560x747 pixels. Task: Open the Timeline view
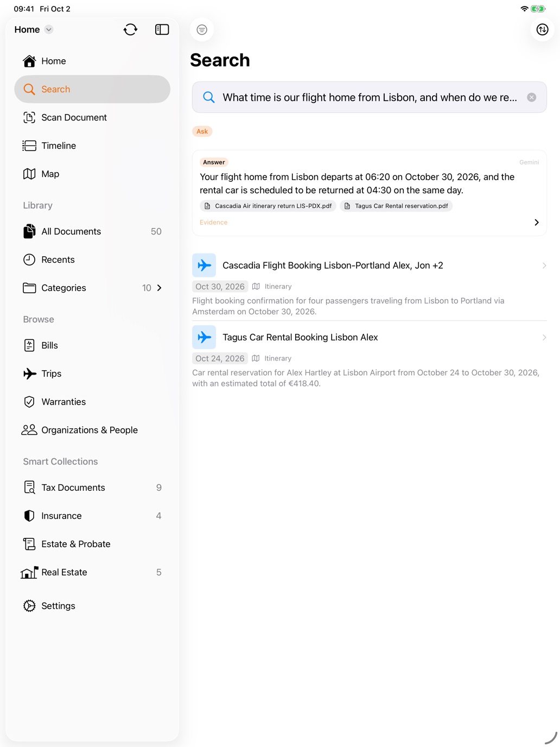[92, 145]
